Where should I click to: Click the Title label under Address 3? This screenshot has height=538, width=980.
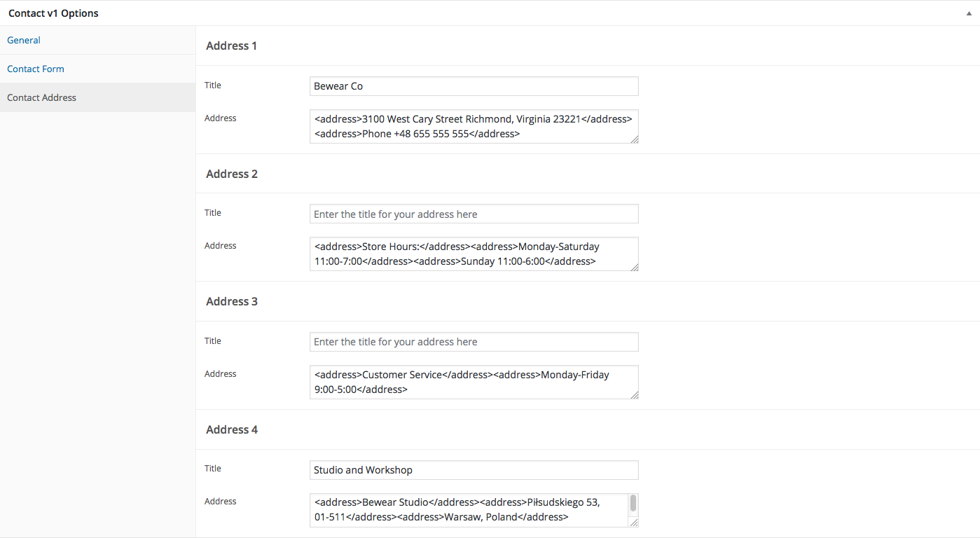tap(213, 340)
